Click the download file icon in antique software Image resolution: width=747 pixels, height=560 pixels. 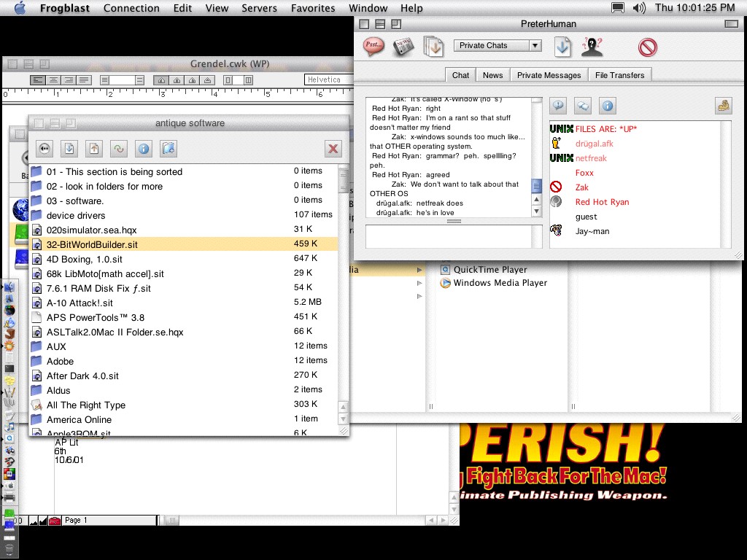coord(69,149)
